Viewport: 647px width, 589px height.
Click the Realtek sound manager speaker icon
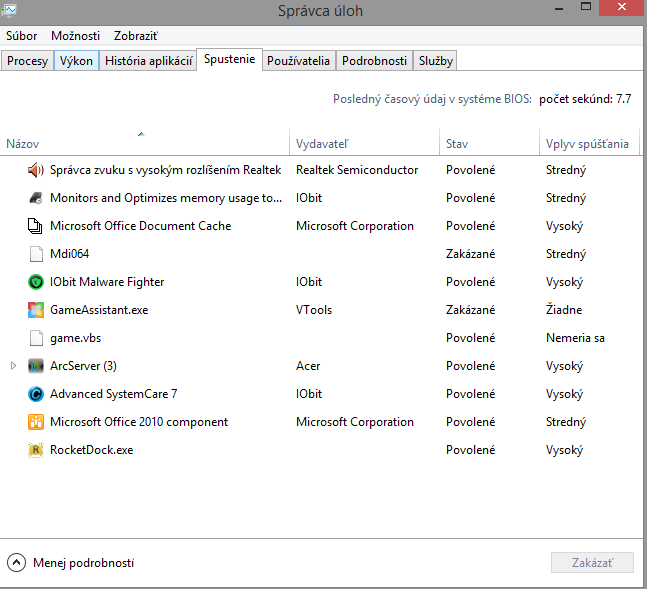(35, 170)
